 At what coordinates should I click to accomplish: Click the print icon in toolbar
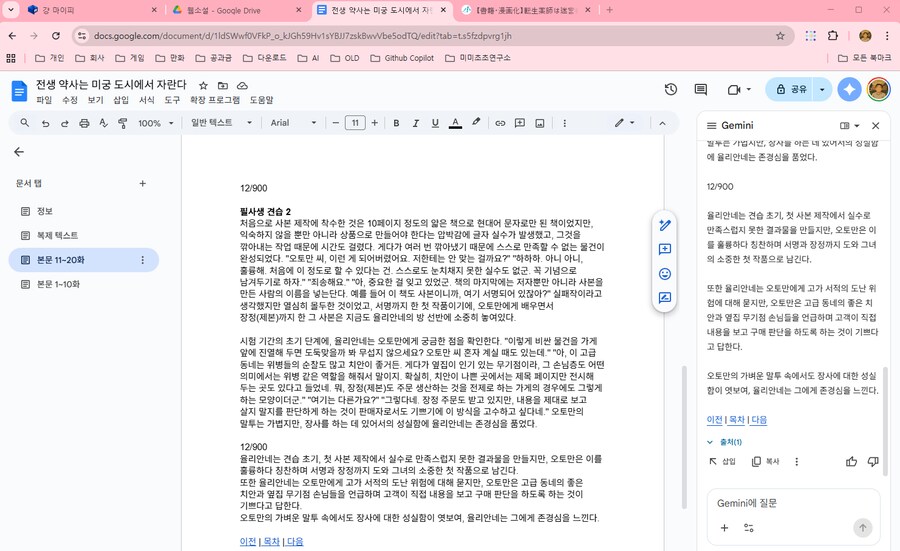(x=89, y=123)
